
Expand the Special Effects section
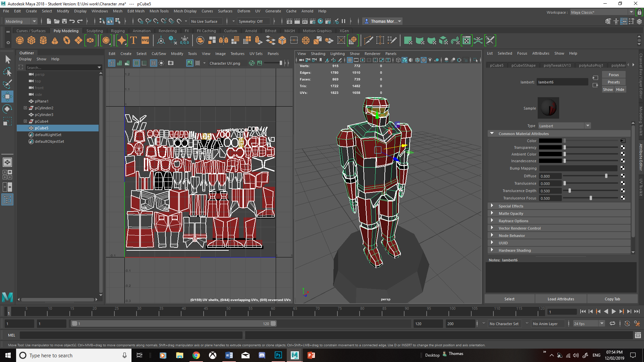(x=492, y=206)
